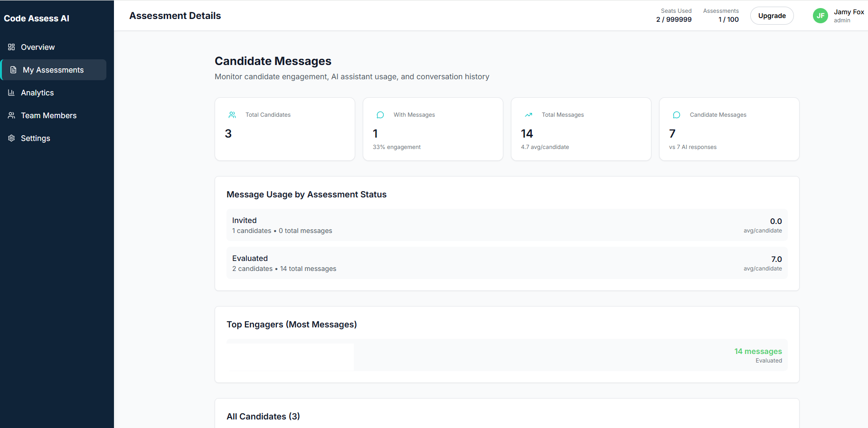Viewport: 868px width, 428px height.
Task: Select the Evaluated status row
Action: coord(507,263)
